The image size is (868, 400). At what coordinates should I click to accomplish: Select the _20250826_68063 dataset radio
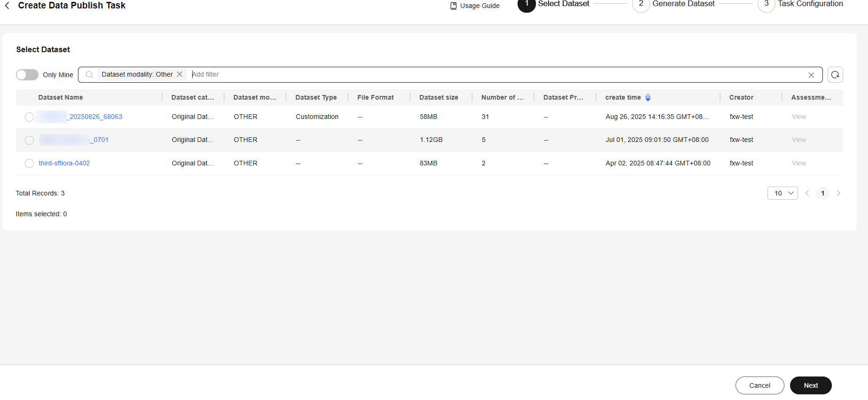click(x=29, y=117)
